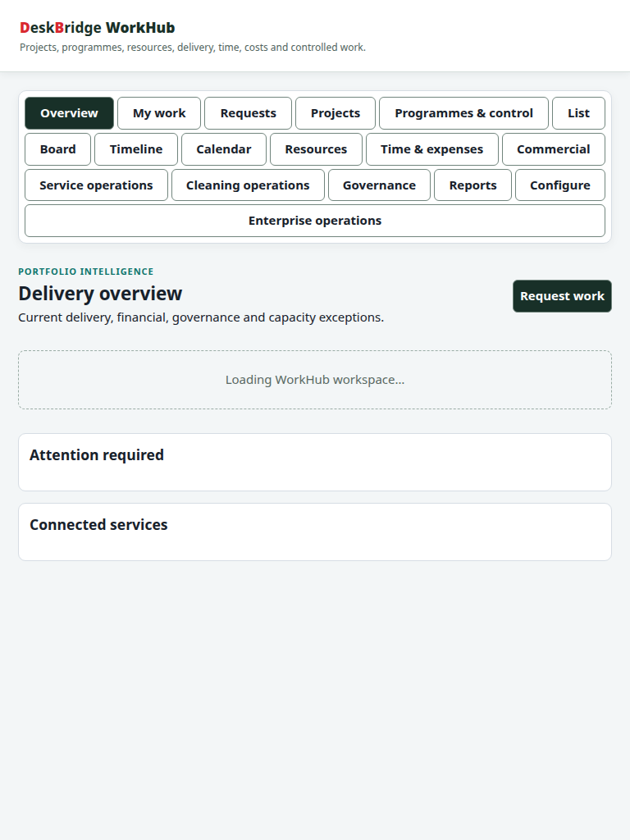The height and width of the screenshot is (840, 630).
Task: Open the Calendar tab
Action: (224, 149)
